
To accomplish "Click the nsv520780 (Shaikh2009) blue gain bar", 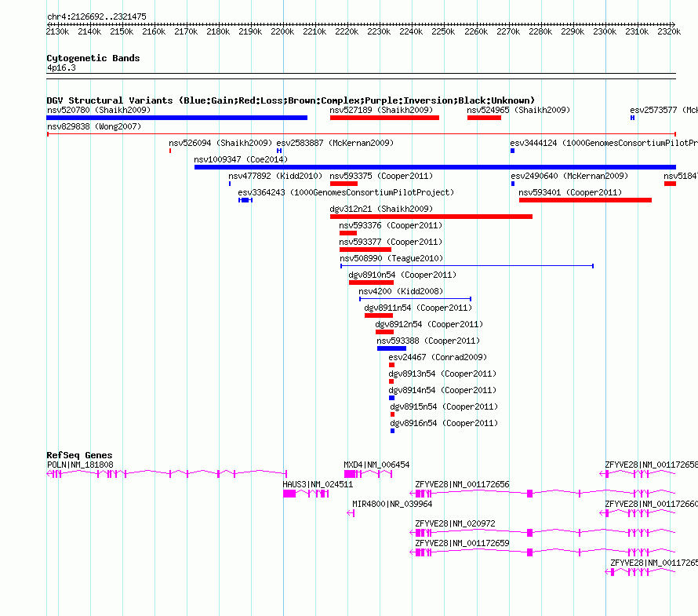I will point(176,118).
